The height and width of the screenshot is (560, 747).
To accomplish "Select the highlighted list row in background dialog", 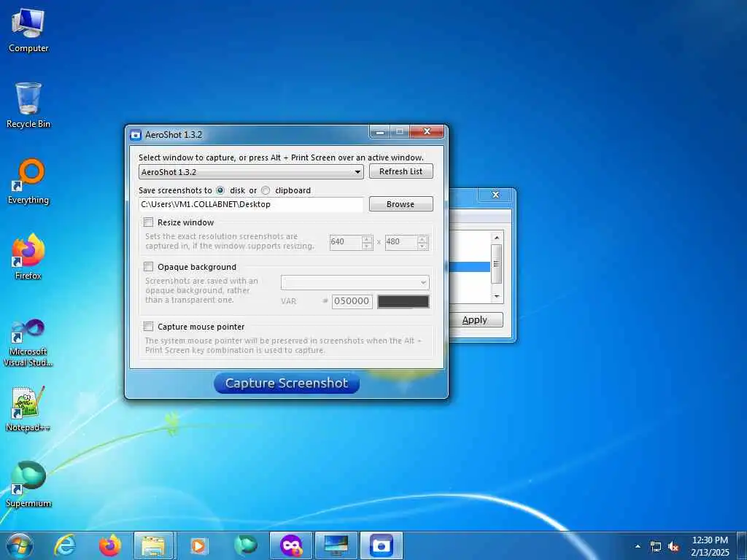I will [x=469, y=267].
